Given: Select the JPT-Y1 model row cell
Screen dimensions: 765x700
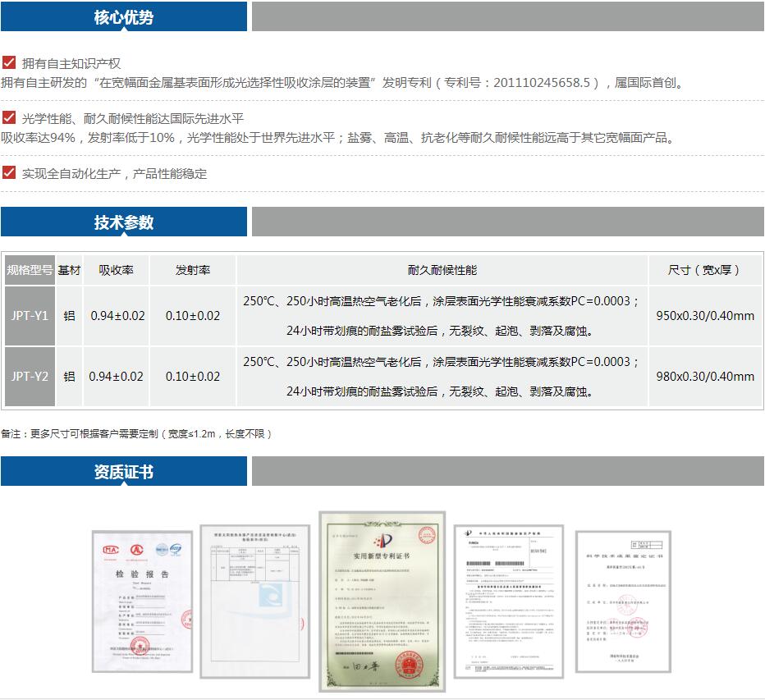Looking at the screenshot, I should [30, 316].
